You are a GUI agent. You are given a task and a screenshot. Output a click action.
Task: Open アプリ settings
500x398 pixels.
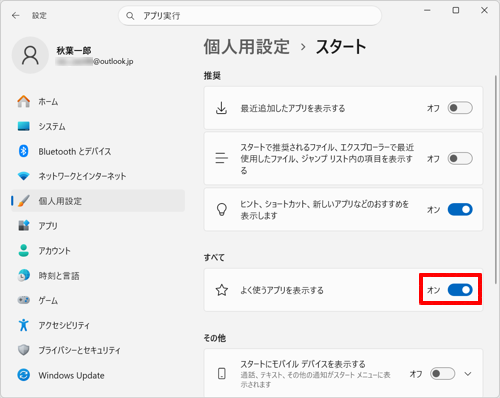(x=98, y=226)
